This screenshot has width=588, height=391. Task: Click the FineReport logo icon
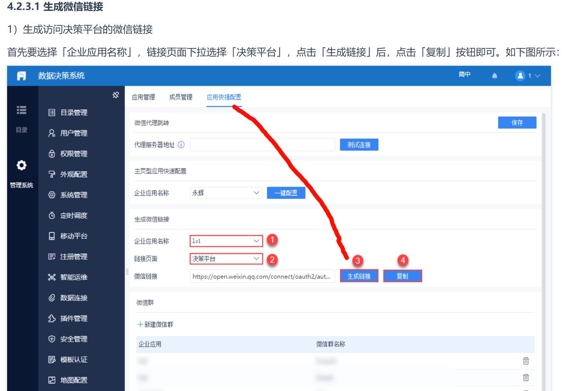coord(21,76)
